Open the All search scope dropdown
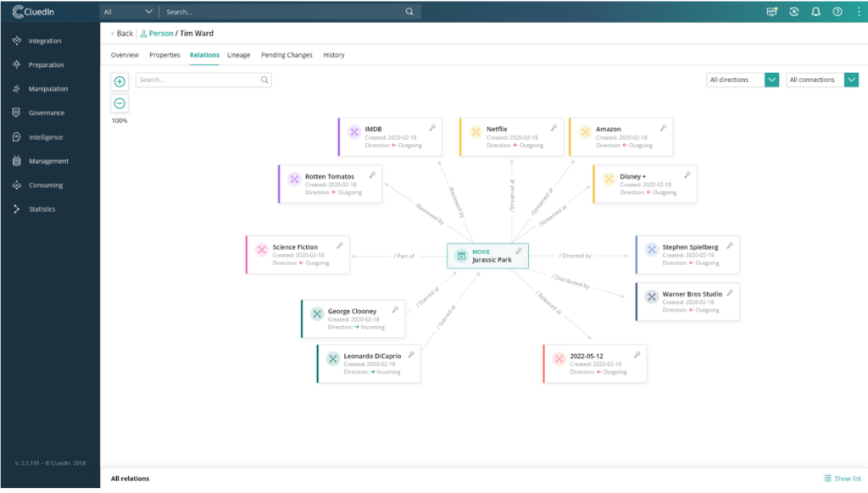This screenshot has width=868, height=493. click(x=128, y=12)
